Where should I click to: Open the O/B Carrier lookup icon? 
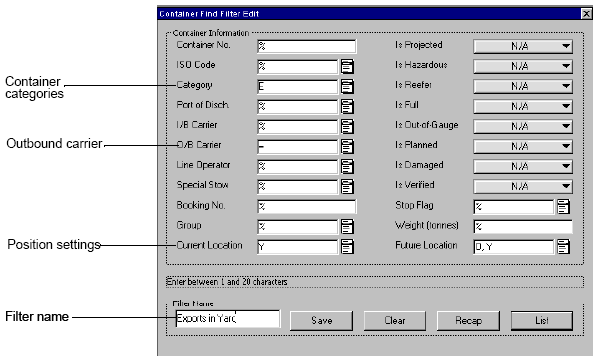[347, 146]
